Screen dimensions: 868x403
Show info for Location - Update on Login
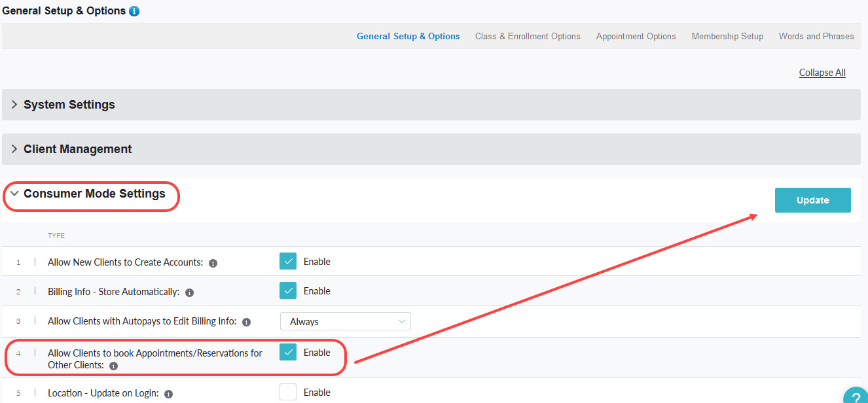[168, 394]
